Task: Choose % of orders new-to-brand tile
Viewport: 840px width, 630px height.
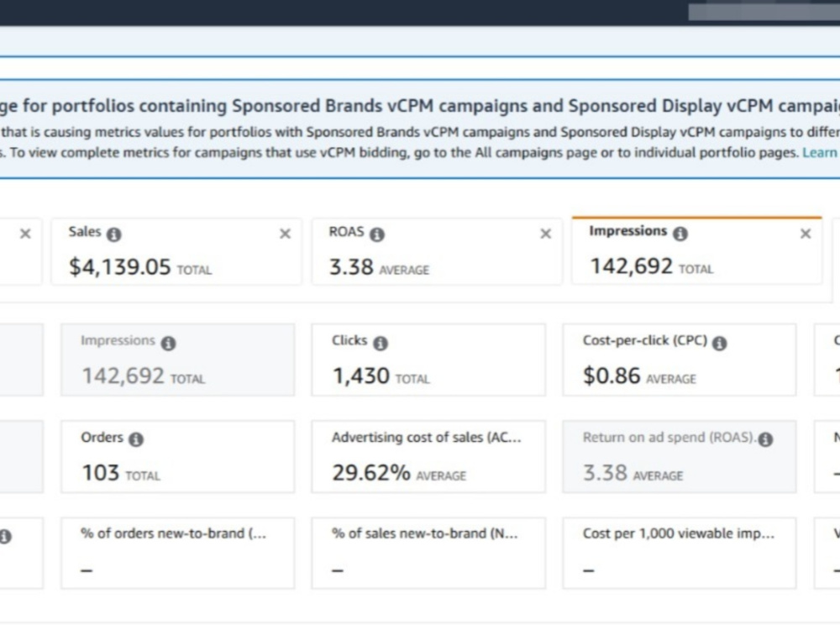Action: (x=178, y=553)
